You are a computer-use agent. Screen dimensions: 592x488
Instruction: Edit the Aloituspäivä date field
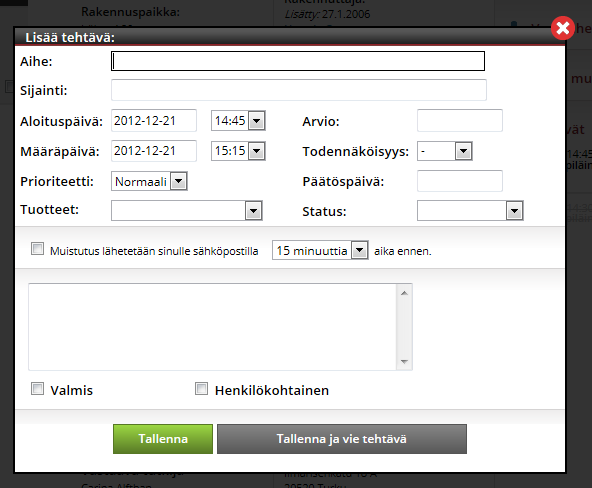(154, 121)
